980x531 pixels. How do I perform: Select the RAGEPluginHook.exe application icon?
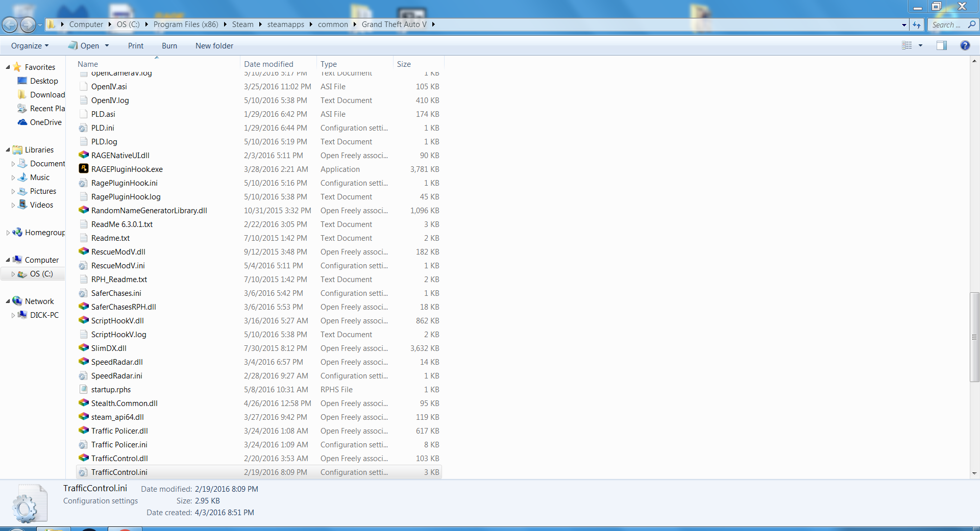[84, 168]
